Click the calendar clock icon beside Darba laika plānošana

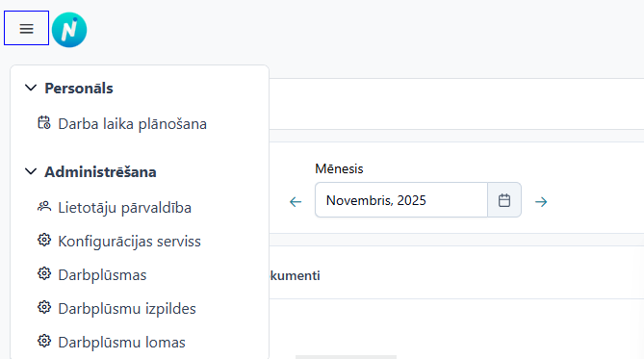point(44,123)
